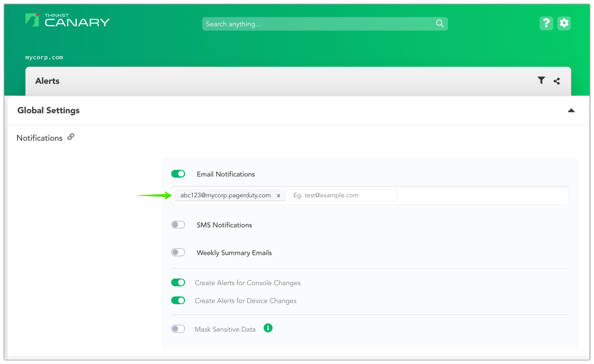Viewport: 594px width, 364px height.
Task: Open the help question mark icon
Action: (546, 23)
